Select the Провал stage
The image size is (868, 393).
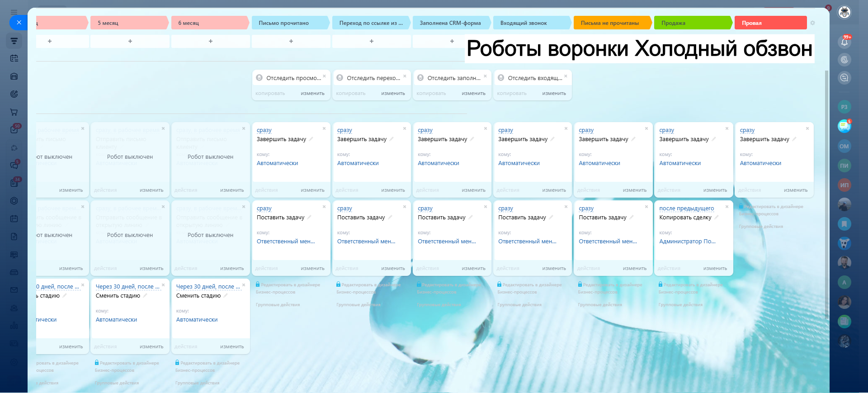tap(770, 23)
